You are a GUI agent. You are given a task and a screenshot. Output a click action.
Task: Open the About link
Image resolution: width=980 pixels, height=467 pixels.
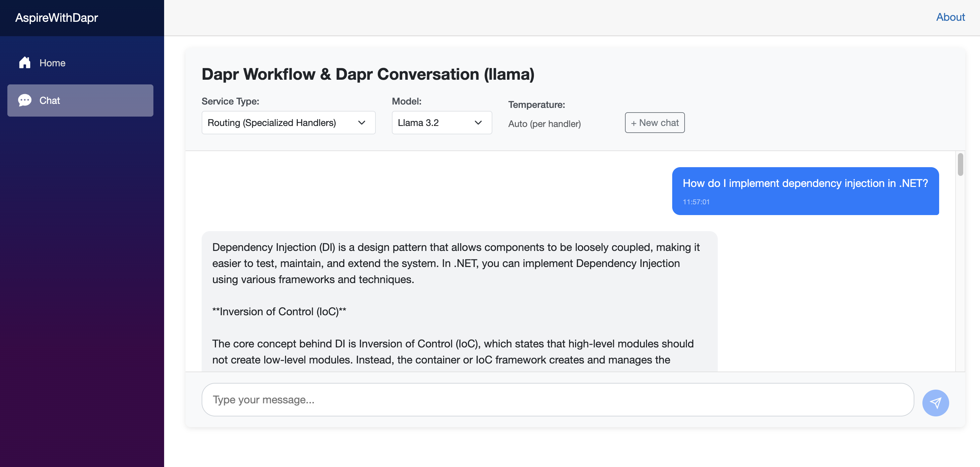[950, 17]
